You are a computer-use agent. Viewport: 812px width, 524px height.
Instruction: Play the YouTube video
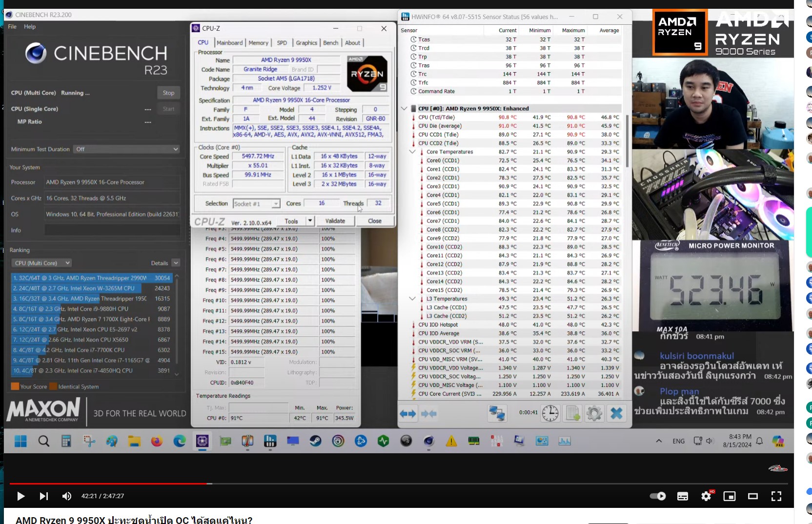click(x=20, y=496)
